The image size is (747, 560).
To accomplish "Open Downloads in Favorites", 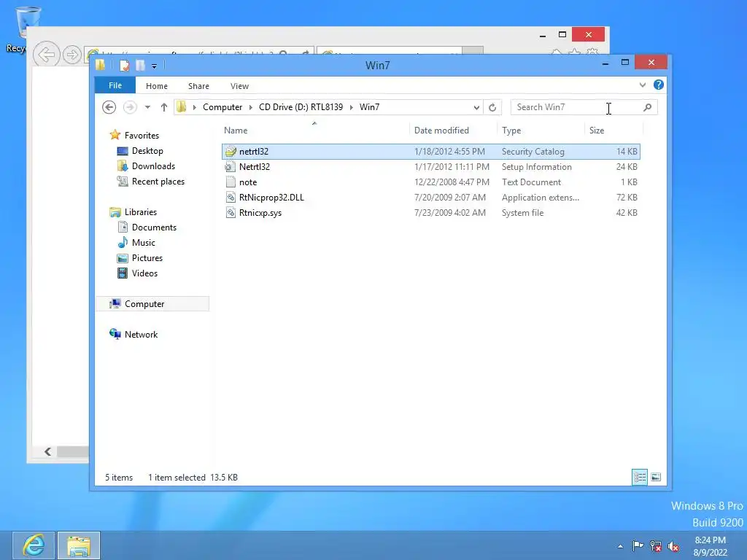I will click(146, 166).
